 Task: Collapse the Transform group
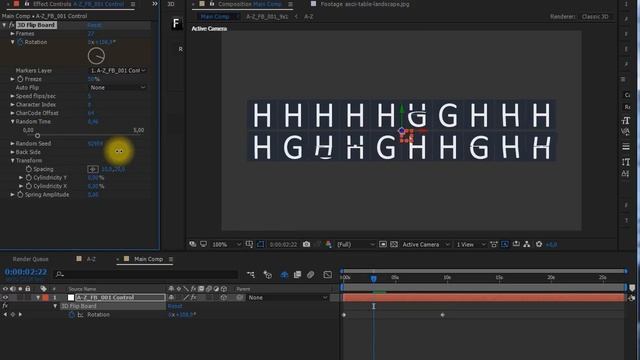pyautogui.click(x=13, y=160)
